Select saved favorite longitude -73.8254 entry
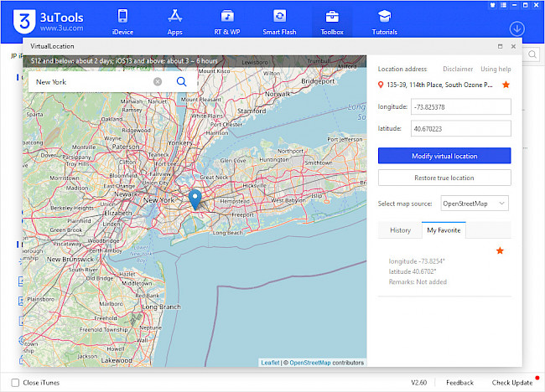545x392 pixels. point(444,271)
